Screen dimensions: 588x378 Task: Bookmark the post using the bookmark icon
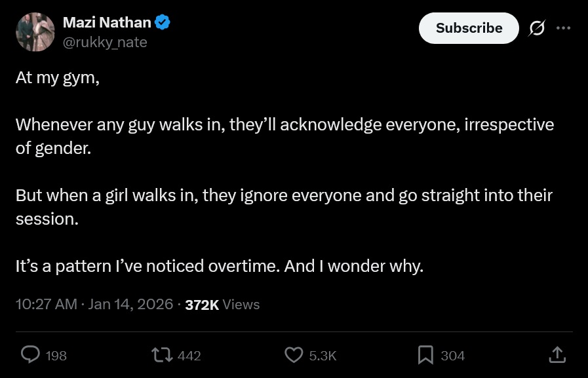tap(425, 355)
